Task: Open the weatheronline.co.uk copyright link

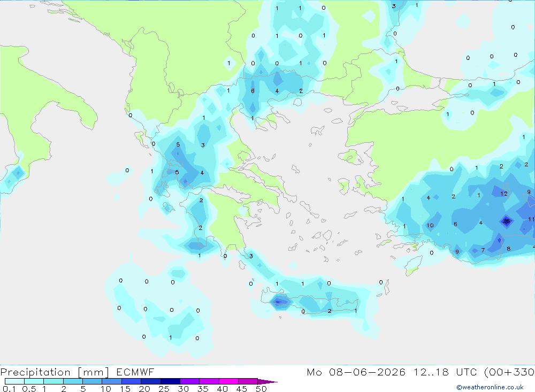Action: pyautogui.click(x=490, y=387)
